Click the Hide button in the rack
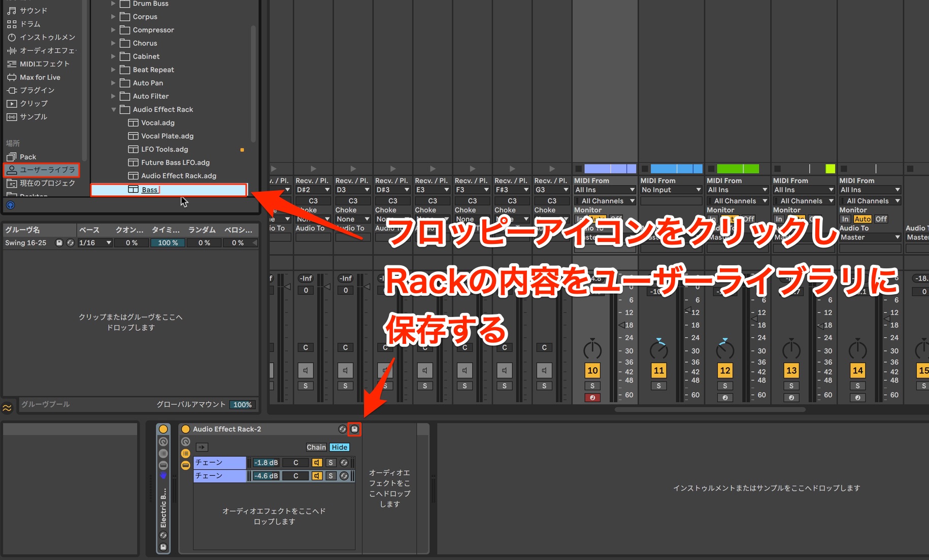The width and height of the screenshot is (929, 560). (340, 447)
